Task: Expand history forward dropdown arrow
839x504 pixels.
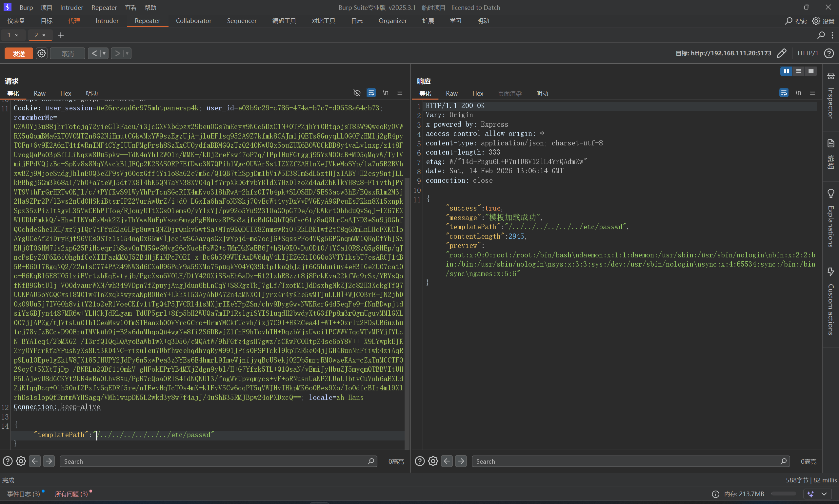Action: tap(128, 53)
